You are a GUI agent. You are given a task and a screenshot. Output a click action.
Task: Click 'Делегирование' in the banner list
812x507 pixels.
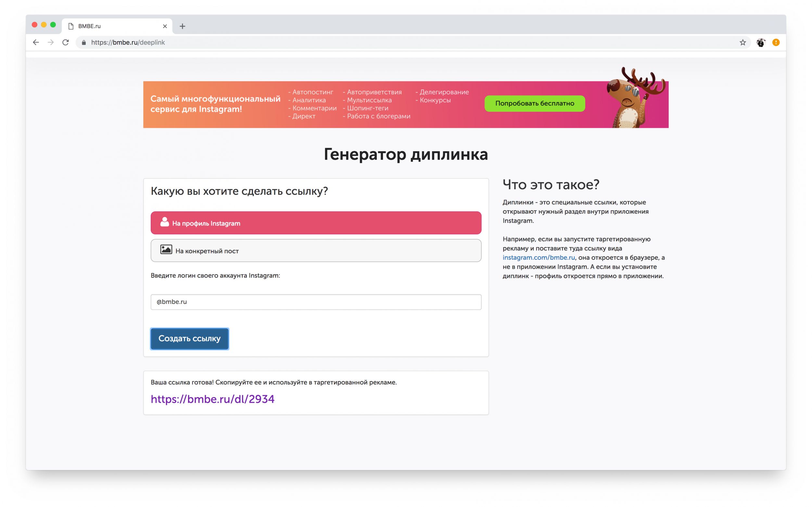click(444, 92)
